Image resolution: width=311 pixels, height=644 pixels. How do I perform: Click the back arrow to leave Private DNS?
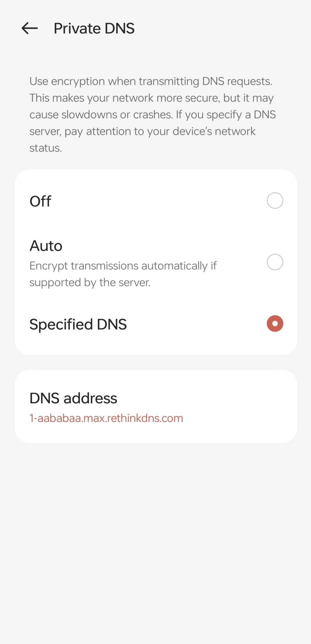[29, 29]
